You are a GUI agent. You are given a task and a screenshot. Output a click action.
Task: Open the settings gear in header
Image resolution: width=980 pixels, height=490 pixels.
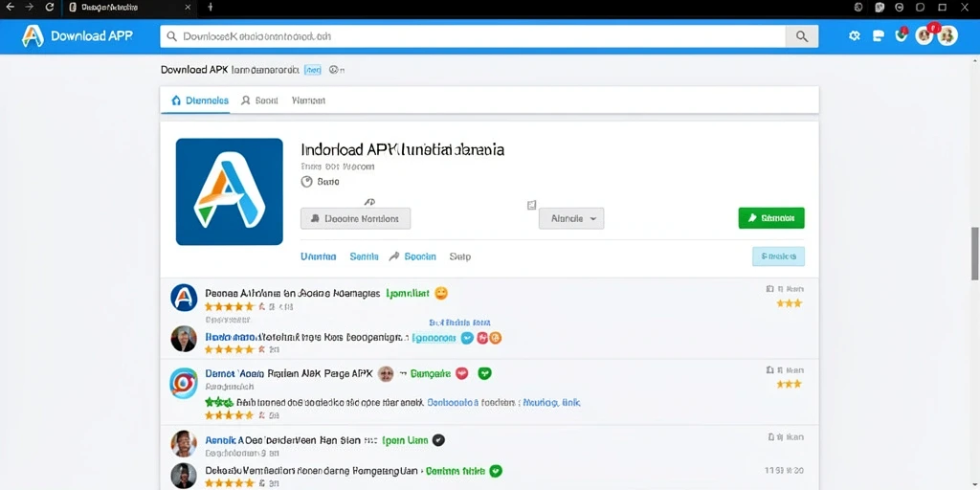[855, 35]
